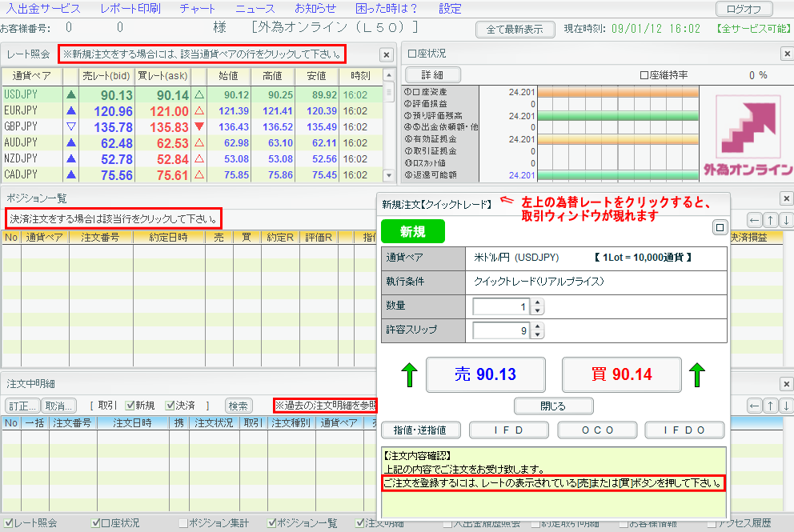This screenshot has width=794, height=532.
Task: Select the IFDO order type
Action: click(684, 430)
